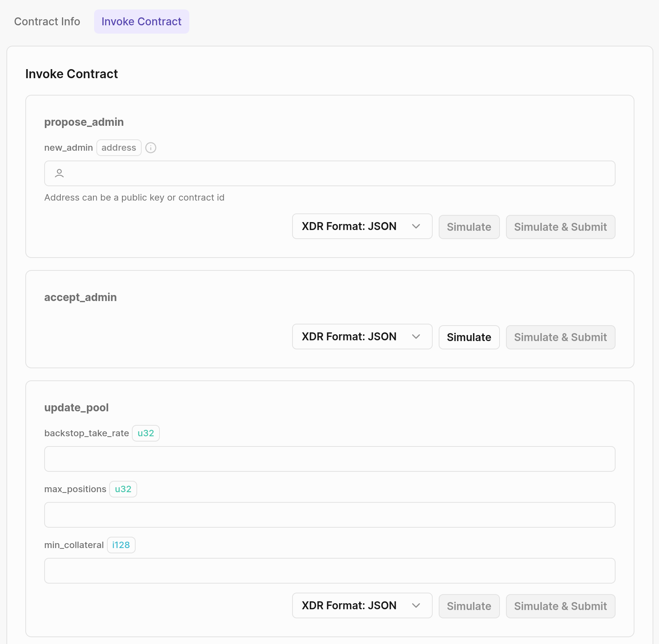The image size is (659, 644).
Task: Select the Invoke Contract tab
Action: [x=141, y=22]
